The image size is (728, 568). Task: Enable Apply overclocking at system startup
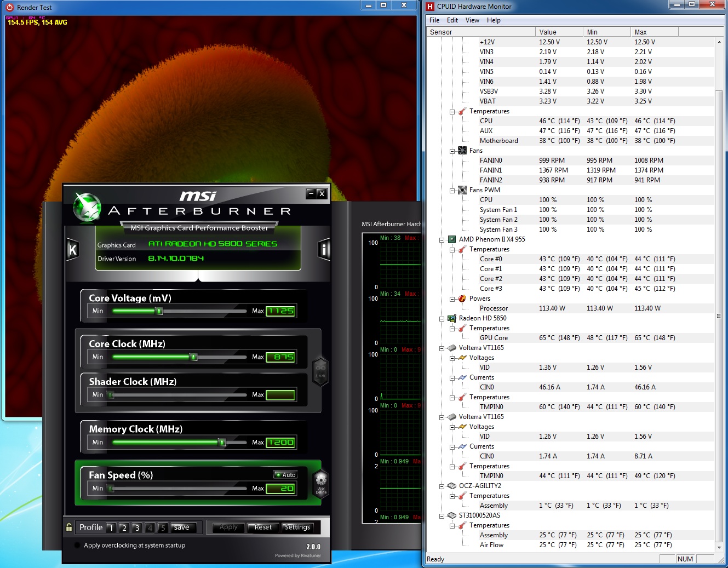[77, 546]
